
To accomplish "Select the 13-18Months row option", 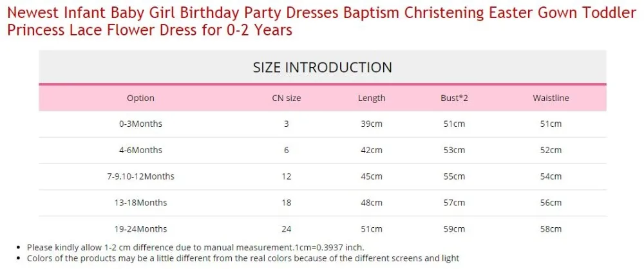I will (140, 203).
